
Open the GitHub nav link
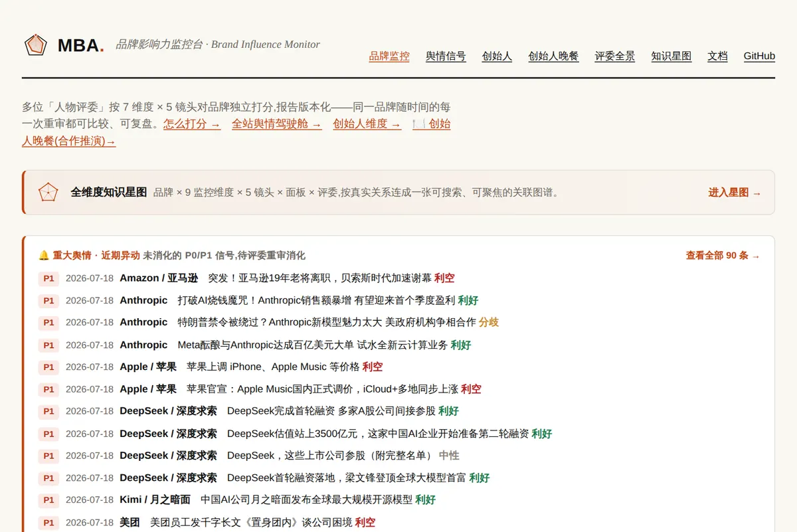point(759,56)
